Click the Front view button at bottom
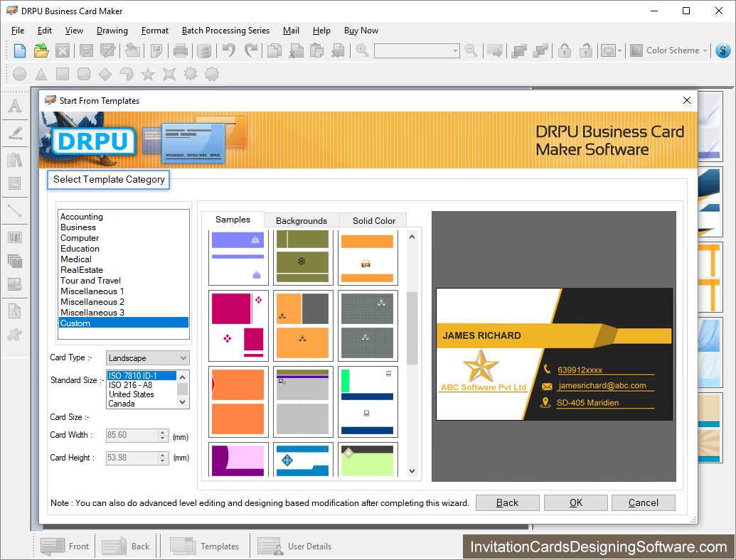This screenshot has height=560, width=736. (x=65, y=546)
